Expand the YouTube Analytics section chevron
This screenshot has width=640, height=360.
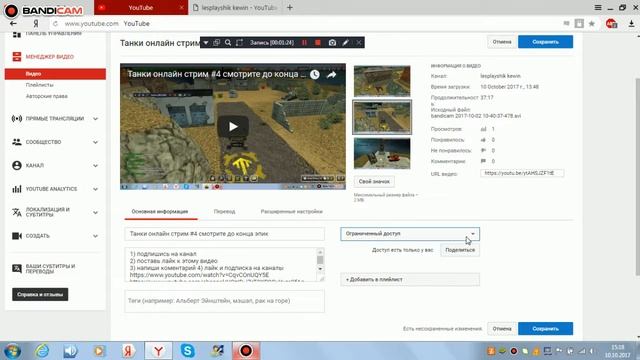click(95, 189)
